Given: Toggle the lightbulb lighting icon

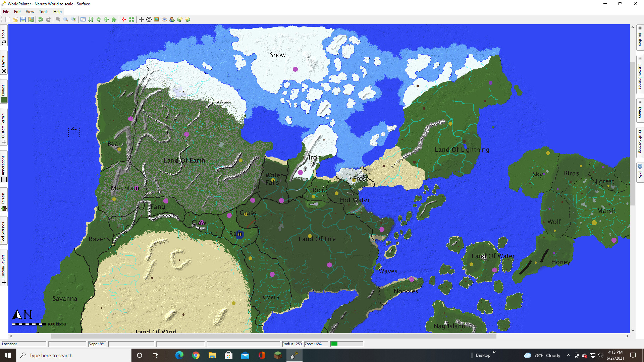Looking at the screenshot, I should pyautogui.click(x=180, y=19).
